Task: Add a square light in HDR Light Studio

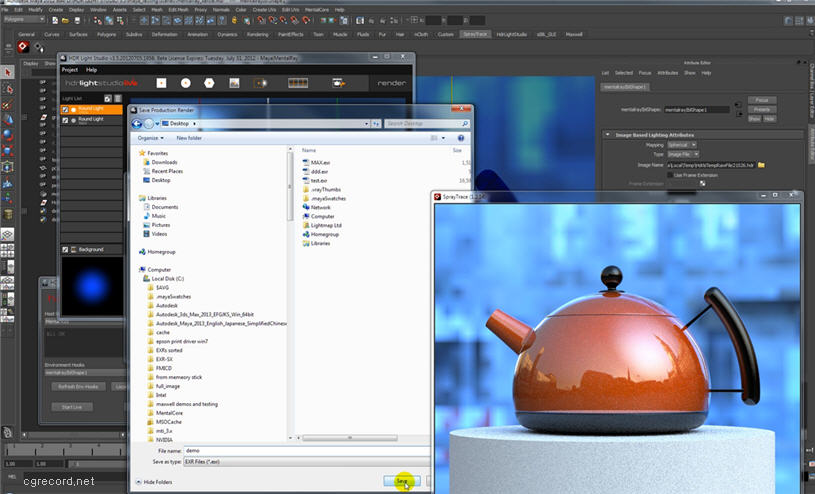Action: 160,83
